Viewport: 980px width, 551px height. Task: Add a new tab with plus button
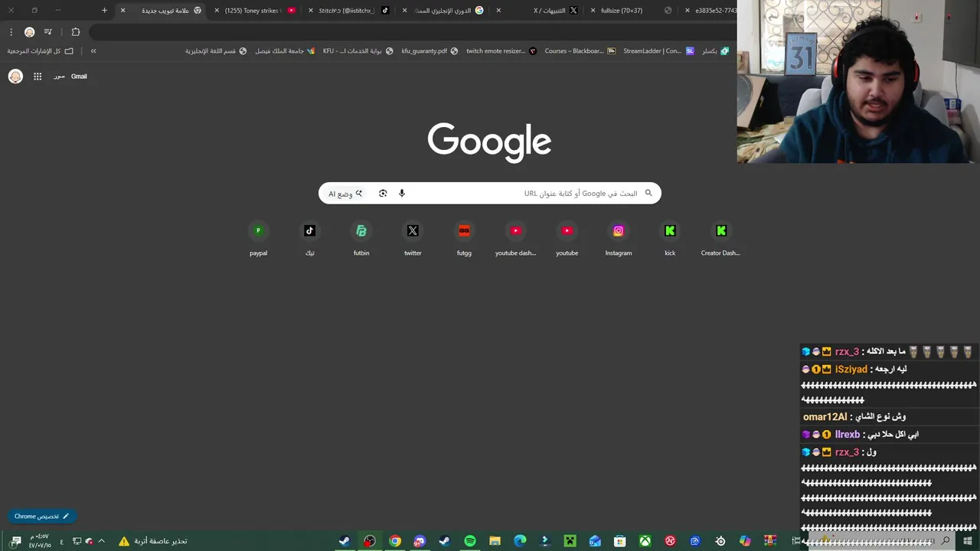click(105, 11)
